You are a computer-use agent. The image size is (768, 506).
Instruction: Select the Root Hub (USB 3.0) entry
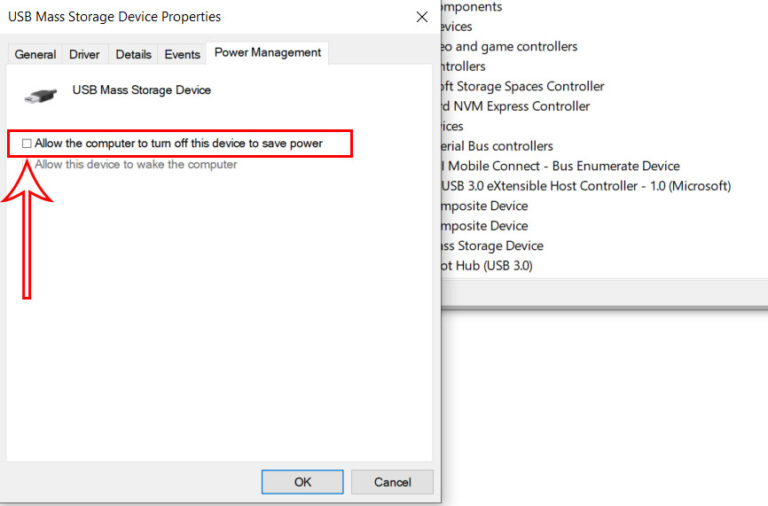tap(487, 266)
